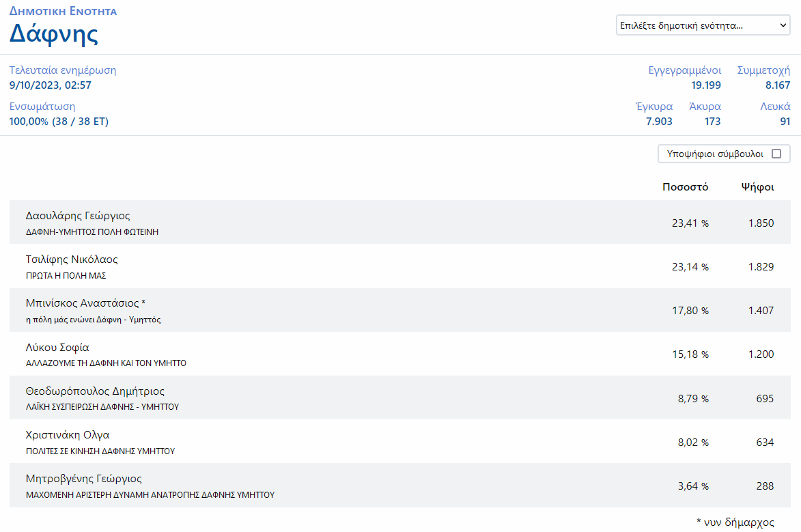Click the Δημοτική Ενότητα heading label
Viewport: 801px width, 532px height.
(x=63, y=11)
